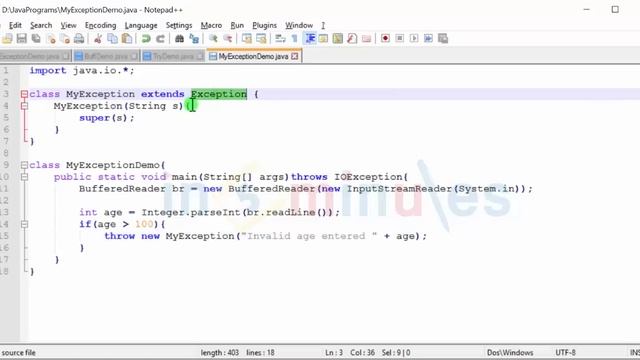Click import java.io.*; on line 1
The height and width of the screenshot is (360, 640).
tap(82, 70)
